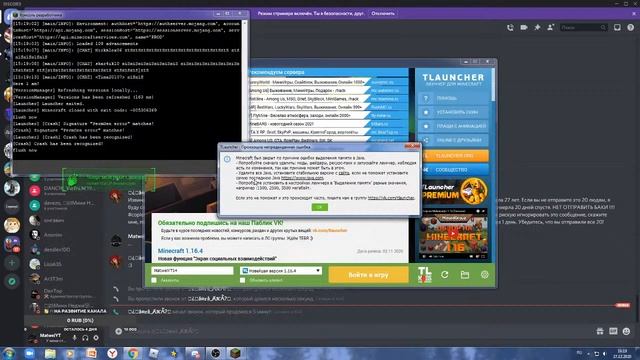Viewport: 640px width, 360px height.
Task: Open the Discord inbox icon
Action: [617, 27]
